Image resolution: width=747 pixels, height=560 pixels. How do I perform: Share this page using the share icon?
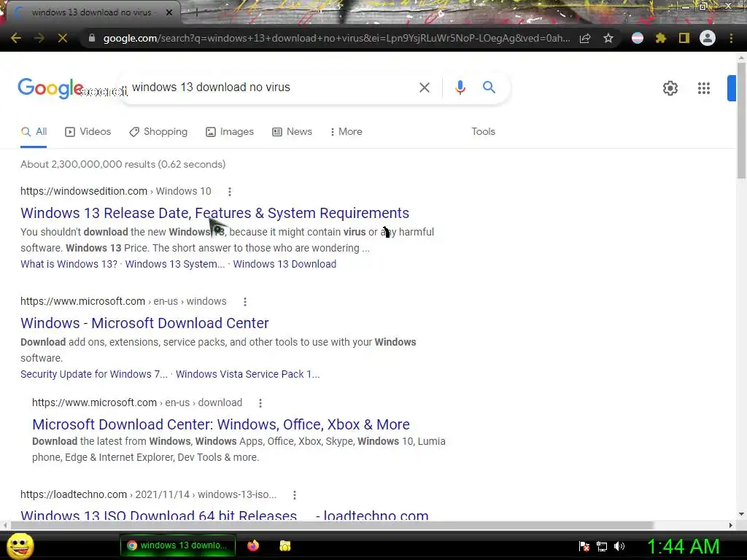coord(585,38)
